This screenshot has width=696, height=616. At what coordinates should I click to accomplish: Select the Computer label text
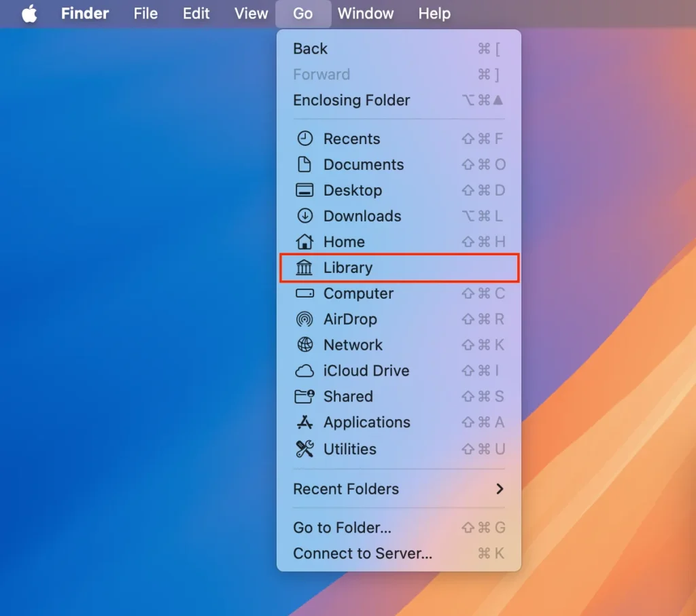pyautogui.click(x=359, y=293)
